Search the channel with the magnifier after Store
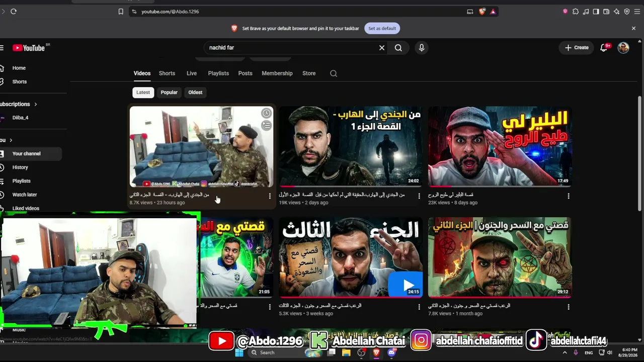644x362 pixels. click(334, 73)
